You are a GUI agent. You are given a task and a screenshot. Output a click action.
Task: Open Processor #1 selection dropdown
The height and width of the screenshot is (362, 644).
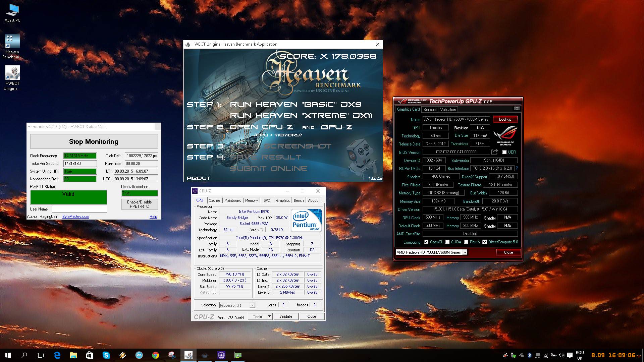tap(237, 305)
